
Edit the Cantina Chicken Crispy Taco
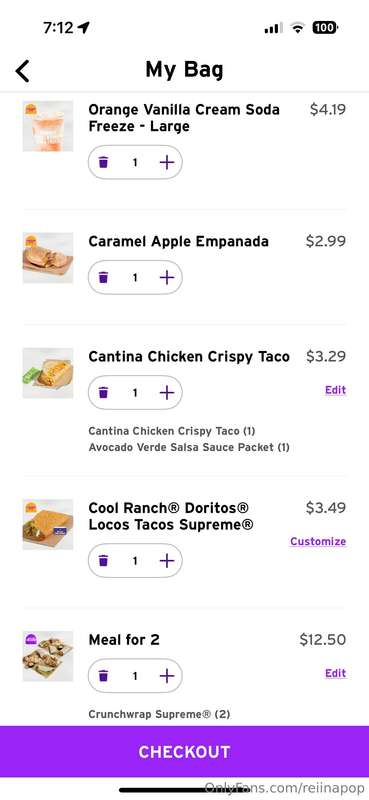click(x=335, y=390)
